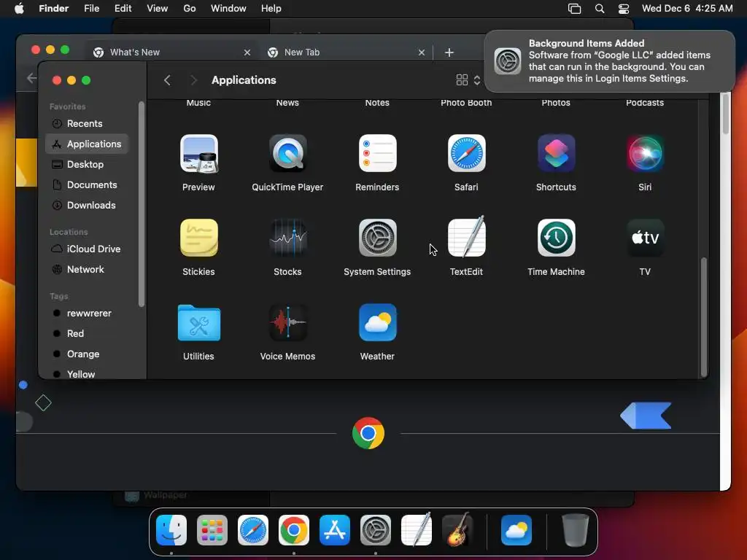747x560 pixels.
Task: Open the Time Machine app icon
Action: click(556, 238)
